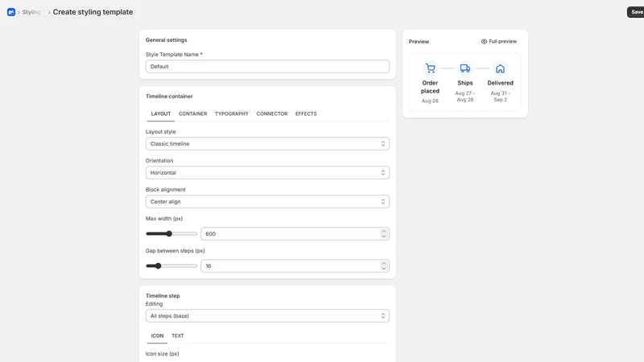Image resolution: width=644 pixels, height=362 pixels.
Task: Click the Max width slider handle
Action: point(169,233)
